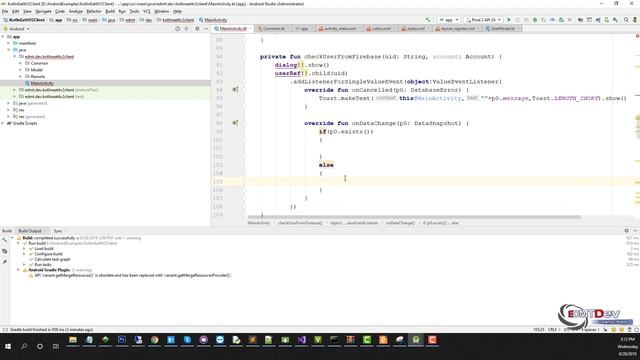Viewport: 640px width, 360px height.
Task: Click the Make Project hammer icon
Action: (x=428, y=20)
